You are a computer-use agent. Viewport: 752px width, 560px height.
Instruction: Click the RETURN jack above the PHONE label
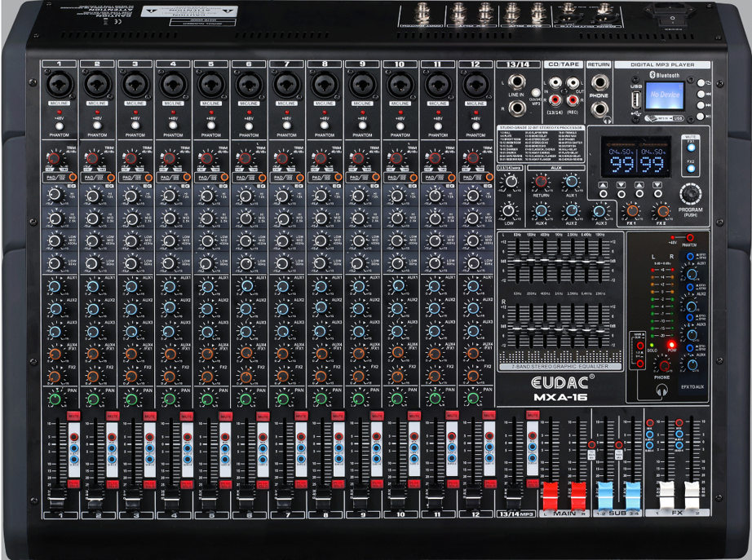(599, 82)
